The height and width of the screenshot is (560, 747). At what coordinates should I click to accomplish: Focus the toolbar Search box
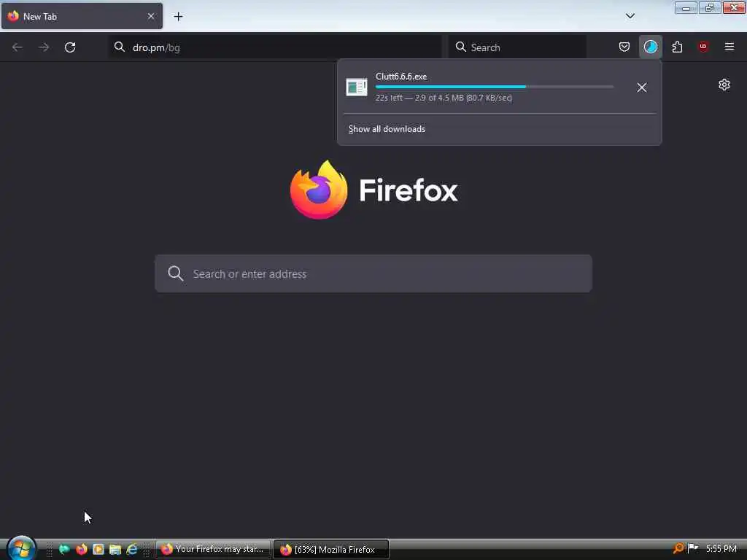(517, 47)
